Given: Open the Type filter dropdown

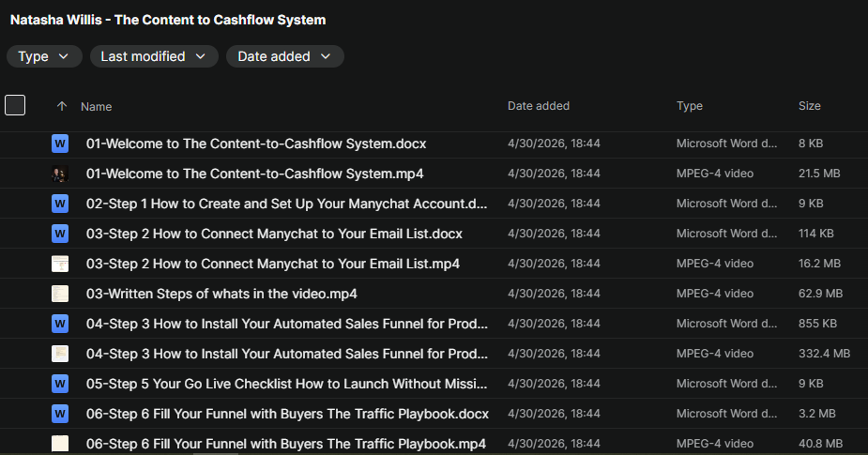Looking at the screenshot, I should click(x=44, y=56).
